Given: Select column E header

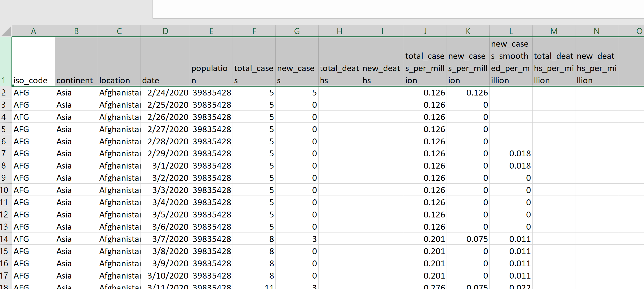Looking at the screenshot, I should [211, 31].
